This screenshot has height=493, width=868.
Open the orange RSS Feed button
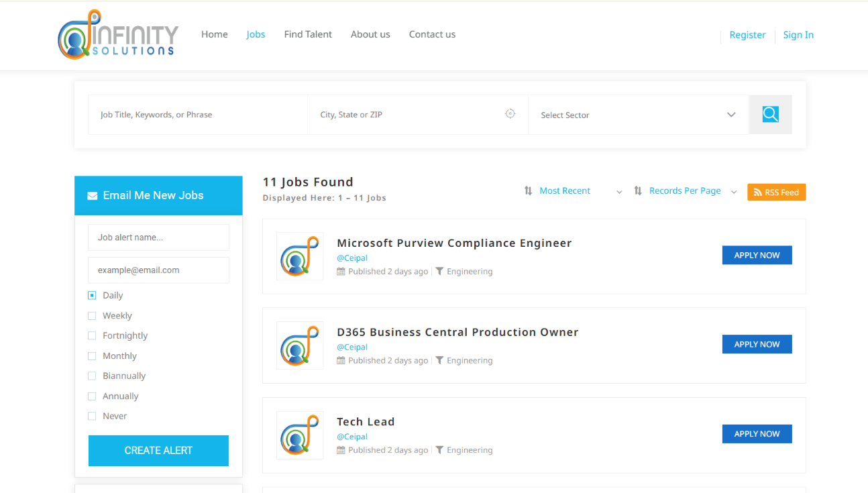tap(776, 193)
